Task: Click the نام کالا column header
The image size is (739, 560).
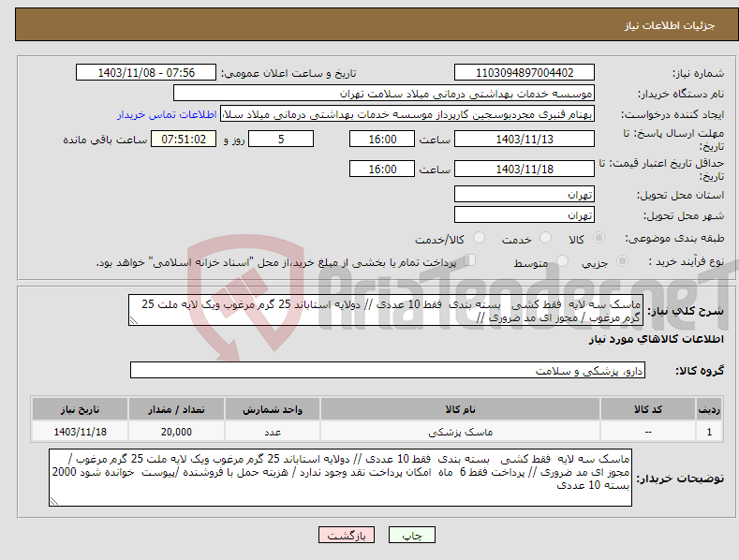Action: coord(461,409)
